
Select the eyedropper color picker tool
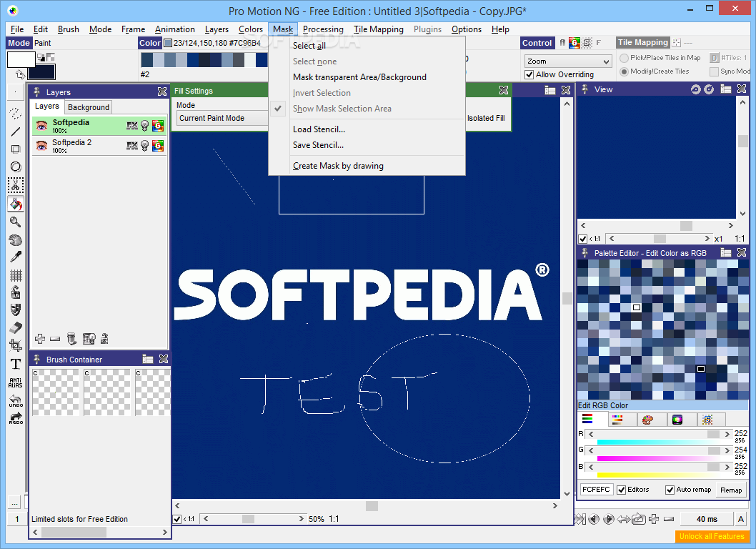[16, 257]
